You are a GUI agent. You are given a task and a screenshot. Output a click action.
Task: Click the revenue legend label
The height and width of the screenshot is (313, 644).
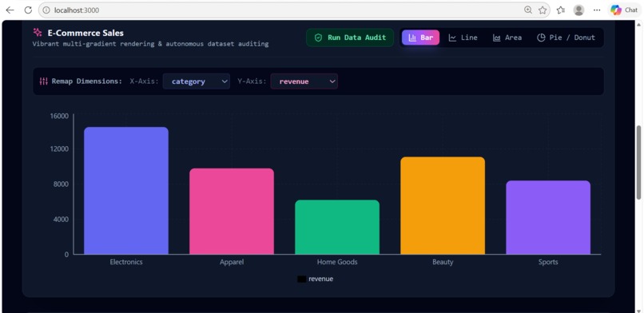point(320,279)
